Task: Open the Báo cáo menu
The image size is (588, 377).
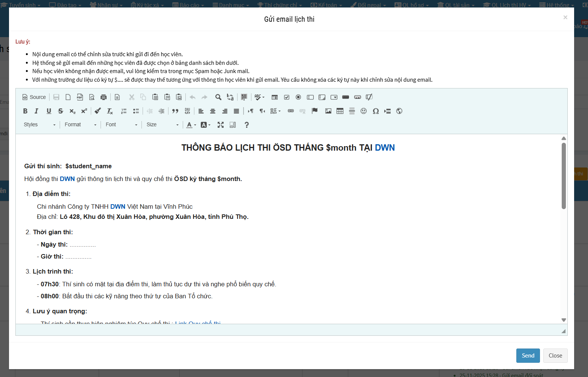Action: click(188, 5)
